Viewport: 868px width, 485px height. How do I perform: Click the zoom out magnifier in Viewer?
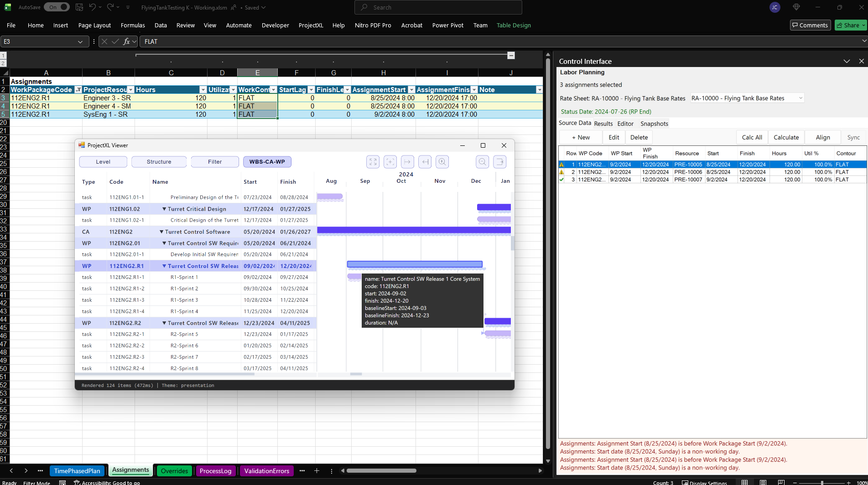[x=482, y=162]
